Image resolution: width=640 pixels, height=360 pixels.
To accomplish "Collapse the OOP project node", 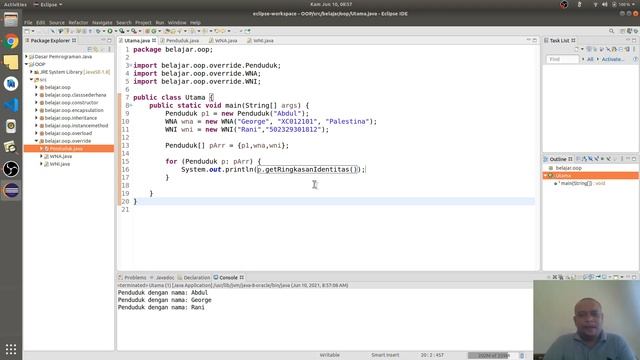I will point(27,64).
